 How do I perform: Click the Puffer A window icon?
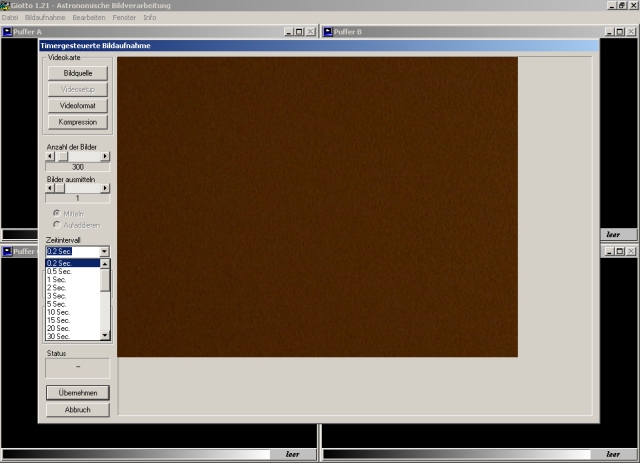[x=7, y=32]
